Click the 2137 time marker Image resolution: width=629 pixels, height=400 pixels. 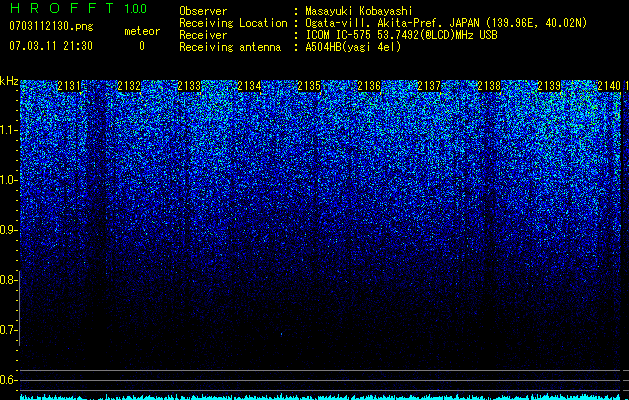[429, 85]
